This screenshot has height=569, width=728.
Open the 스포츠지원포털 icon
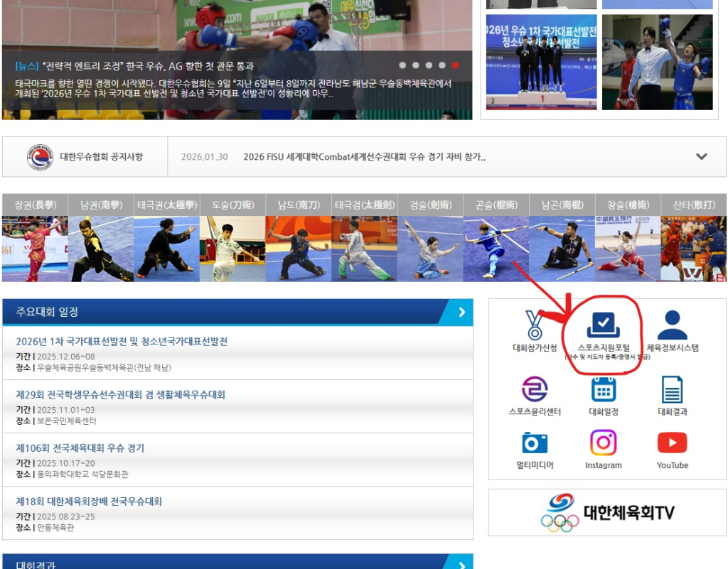[x=603, y=325]
